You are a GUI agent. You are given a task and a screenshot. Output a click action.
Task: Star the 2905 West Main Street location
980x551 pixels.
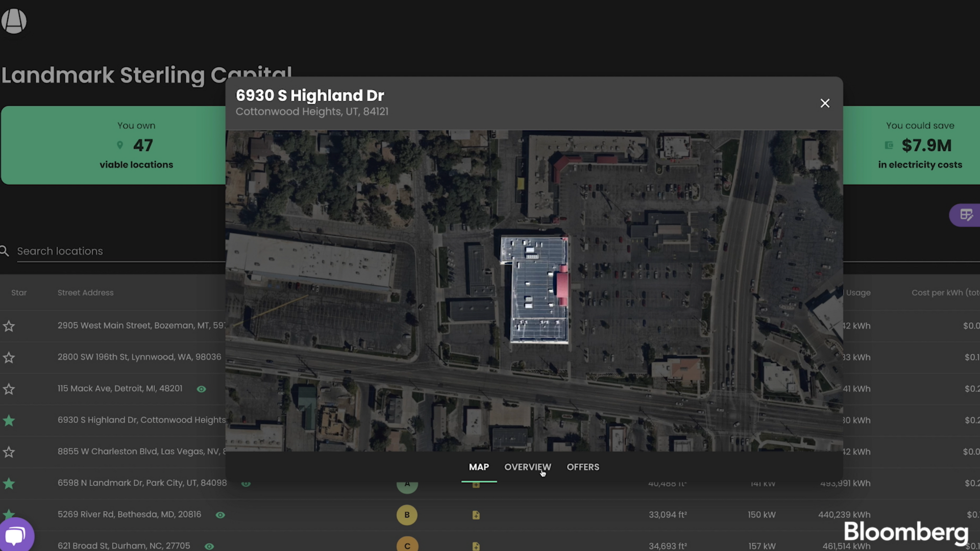click(x=9, y=326)
